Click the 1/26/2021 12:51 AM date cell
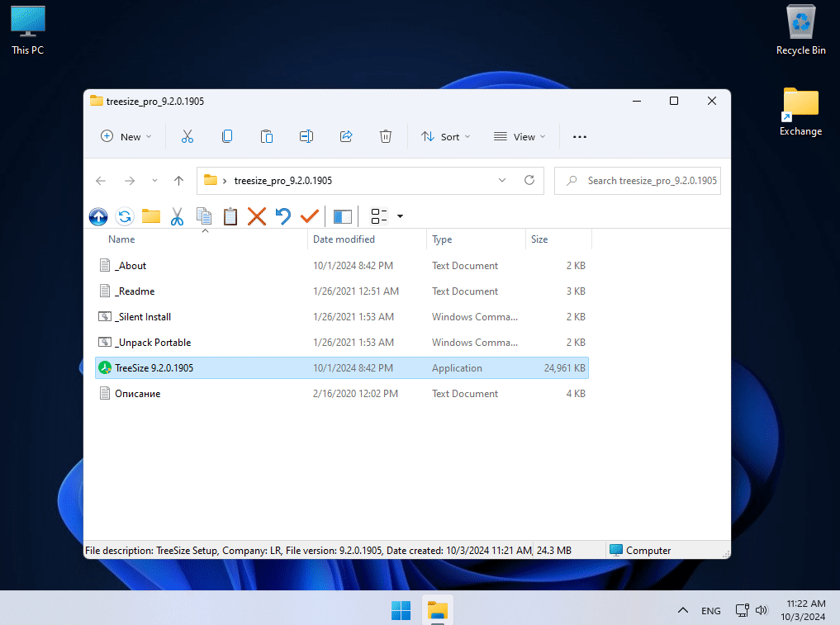This screenshot has height=625, width=840. (356, 291)
